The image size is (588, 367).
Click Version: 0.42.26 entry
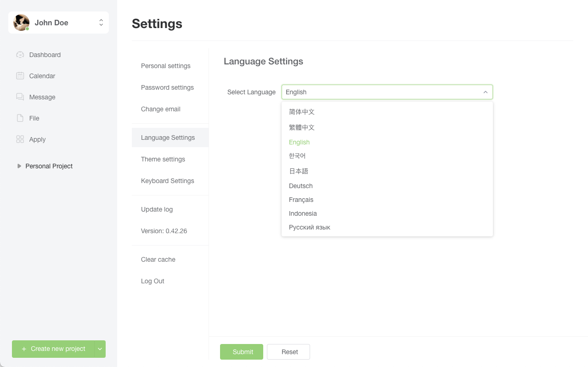tap(170, 231)
